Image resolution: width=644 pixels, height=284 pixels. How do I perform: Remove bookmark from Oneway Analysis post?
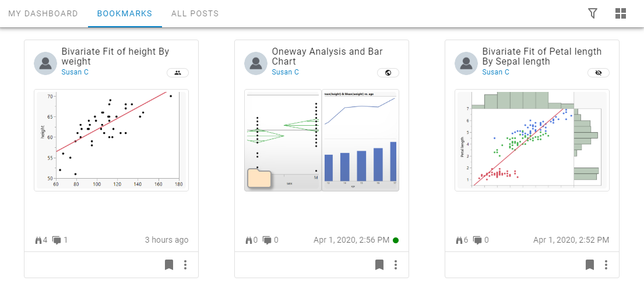[x=379, y=265]
